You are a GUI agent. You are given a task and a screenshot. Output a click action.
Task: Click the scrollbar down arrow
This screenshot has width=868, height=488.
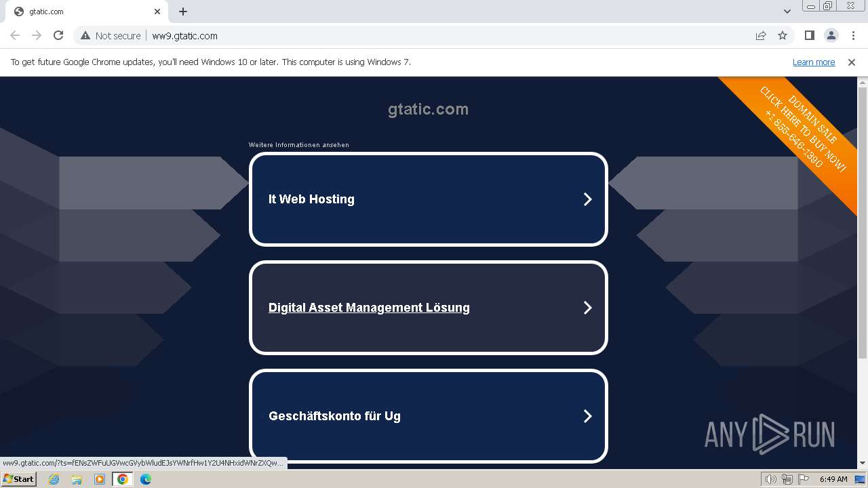[x=863, y=463]
